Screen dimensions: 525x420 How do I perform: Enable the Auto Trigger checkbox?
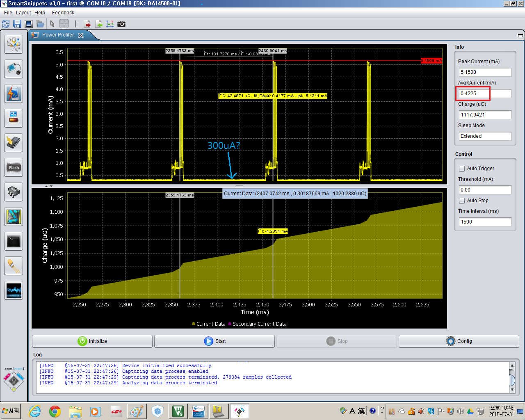click(462, 169)
